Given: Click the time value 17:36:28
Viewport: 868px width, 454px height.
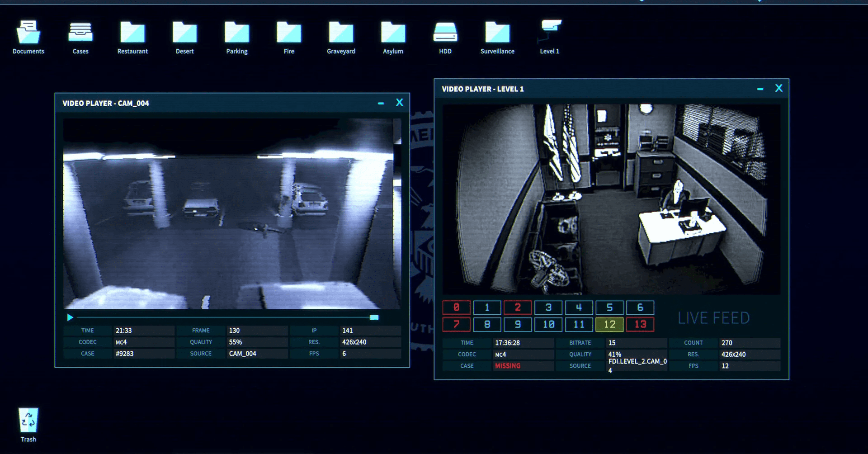Looking at the screenshot, I should [507, 343].
